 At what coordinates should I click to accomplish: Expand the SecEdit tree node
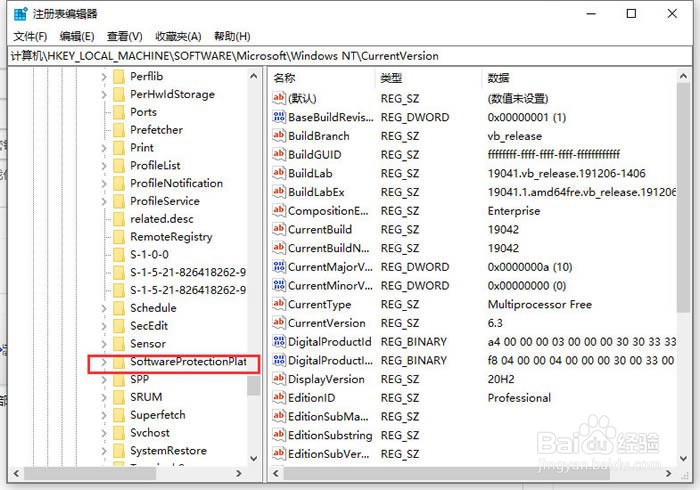(104, 326)
